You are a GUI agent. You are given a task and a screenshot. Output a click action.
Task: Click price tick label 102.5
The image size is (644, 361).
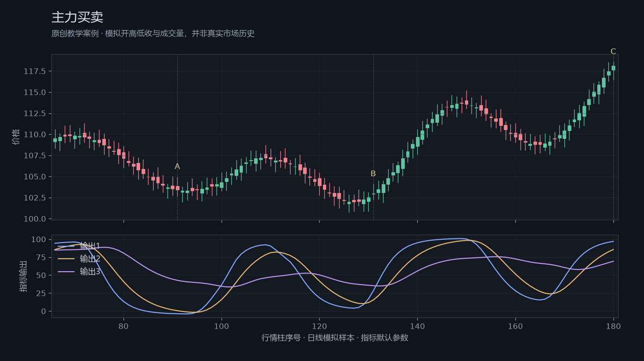35,198
